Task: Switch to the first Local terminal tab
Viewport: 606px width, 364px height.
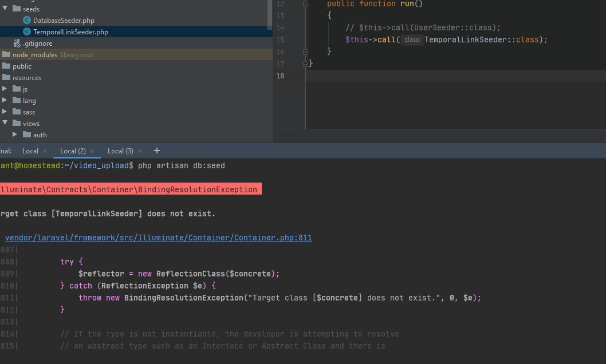Action: coord(30,151)
